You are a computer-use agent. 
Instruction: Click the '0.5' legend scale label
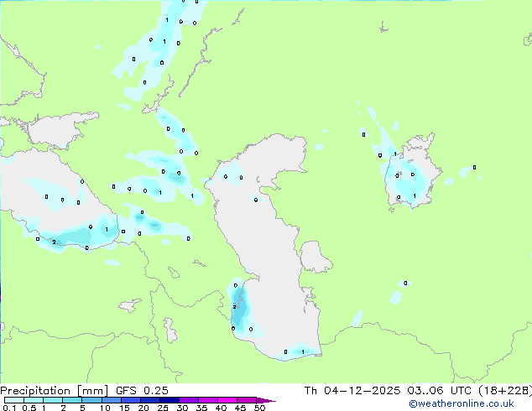(29, 408)
